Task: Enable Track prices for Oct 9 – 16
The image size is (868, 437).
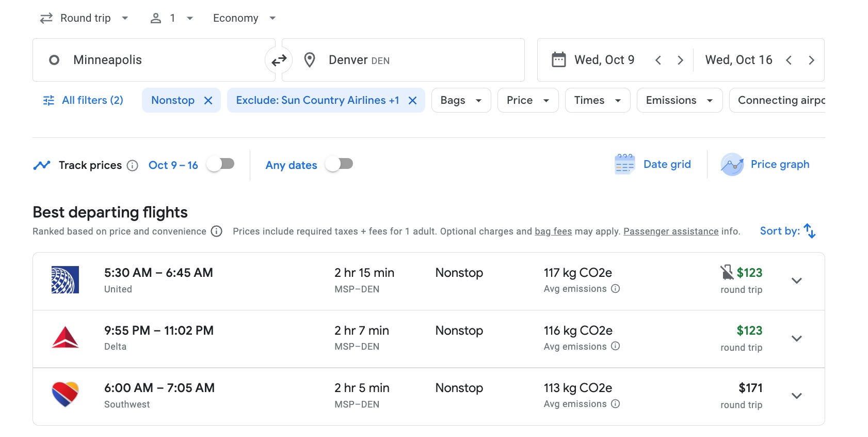Action: point(221,164)
